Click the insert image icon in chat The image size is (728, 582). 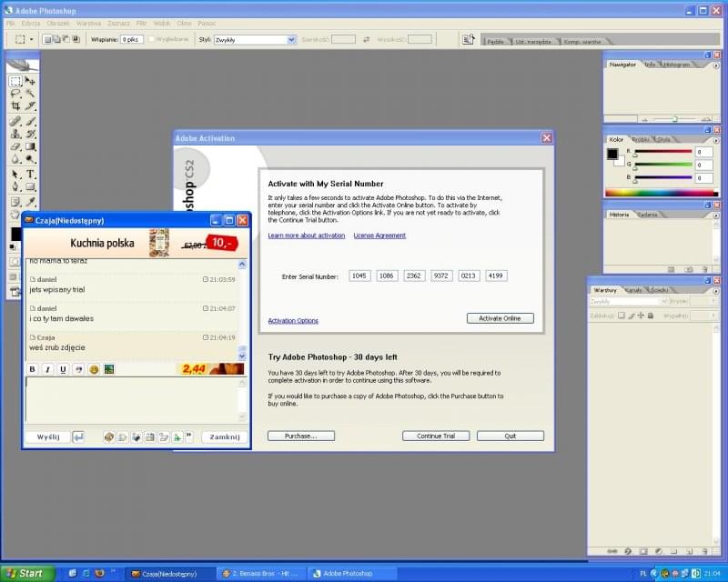click(109, 369)
